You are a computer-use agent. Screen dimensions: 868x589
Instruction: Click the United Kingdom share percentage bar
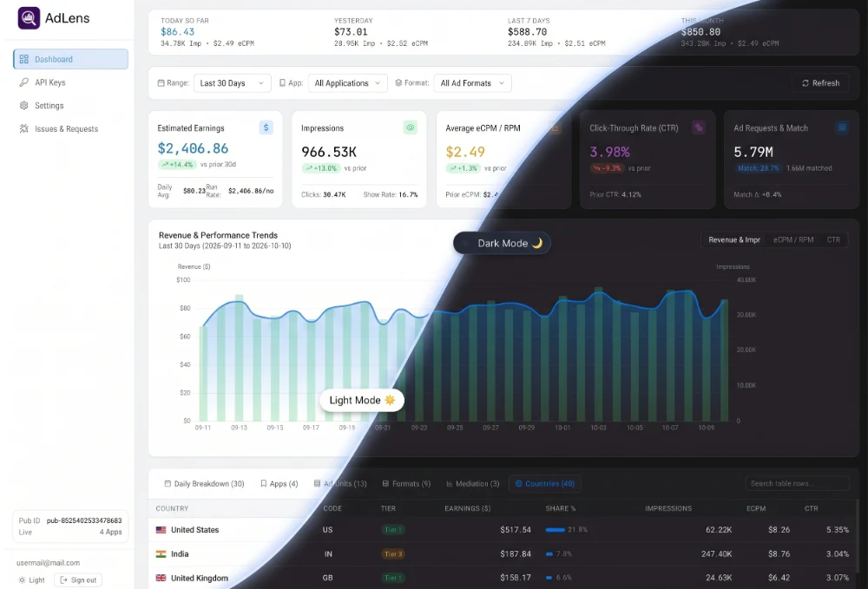549,578
